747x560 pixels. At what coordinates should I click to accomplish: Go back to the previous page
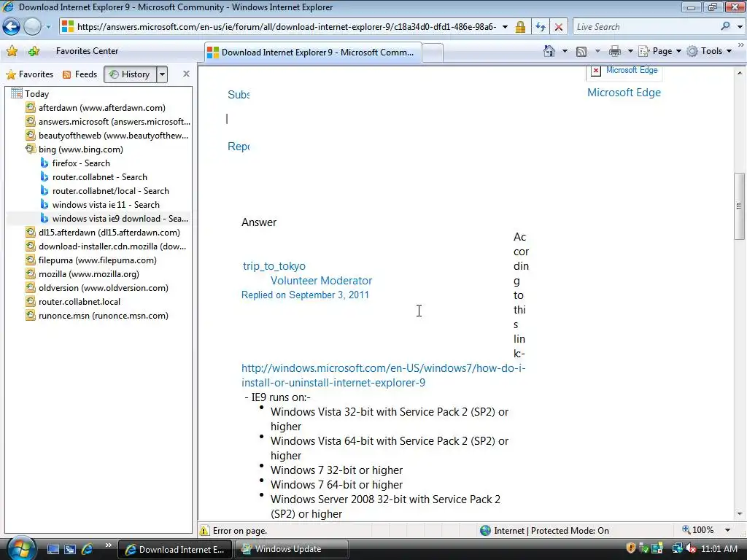[12, 27]
